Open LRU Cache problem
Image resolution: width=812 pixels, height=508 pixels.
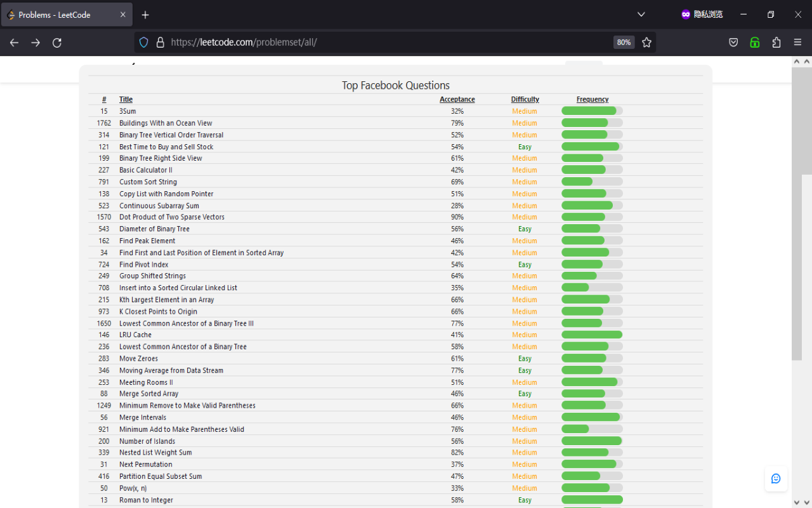pos(135,335)
